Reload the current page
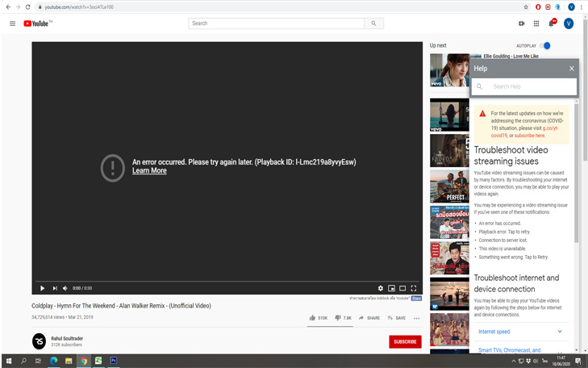 (27, 6)
